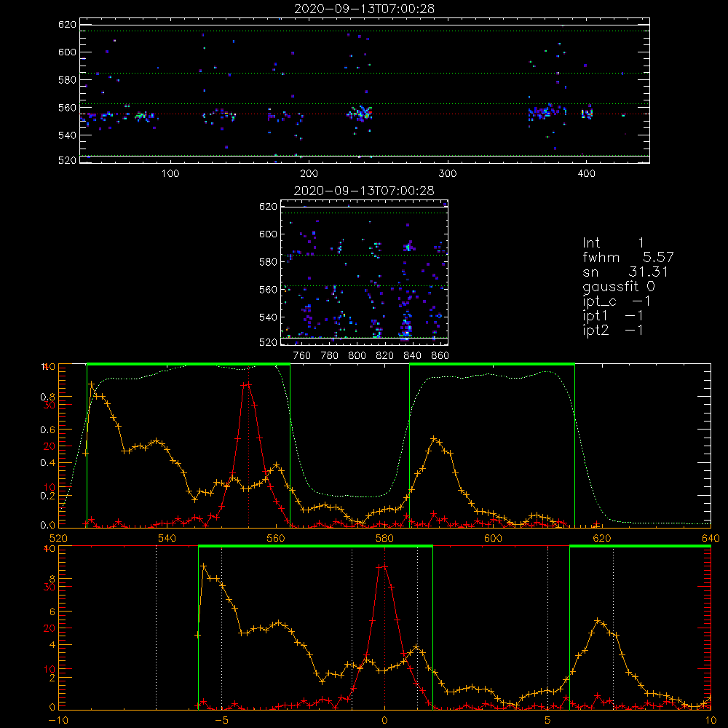Click x-axis label 600 on third plot
Screen dimensions: 728x728
pos(493,538)
